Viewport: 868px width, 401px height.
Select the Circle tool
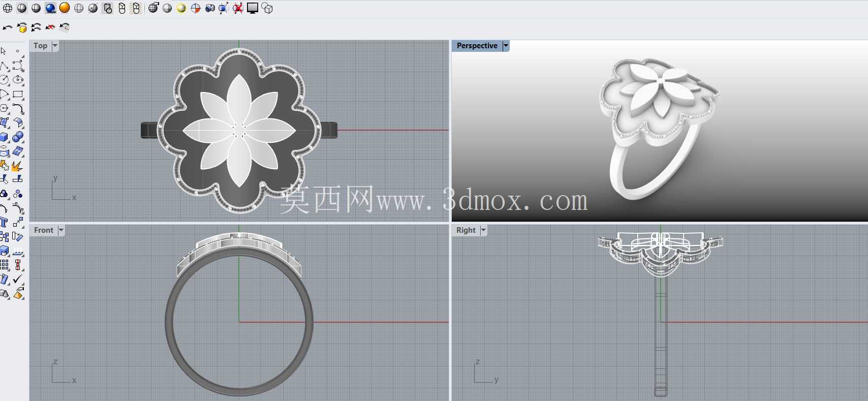point(4,80)
